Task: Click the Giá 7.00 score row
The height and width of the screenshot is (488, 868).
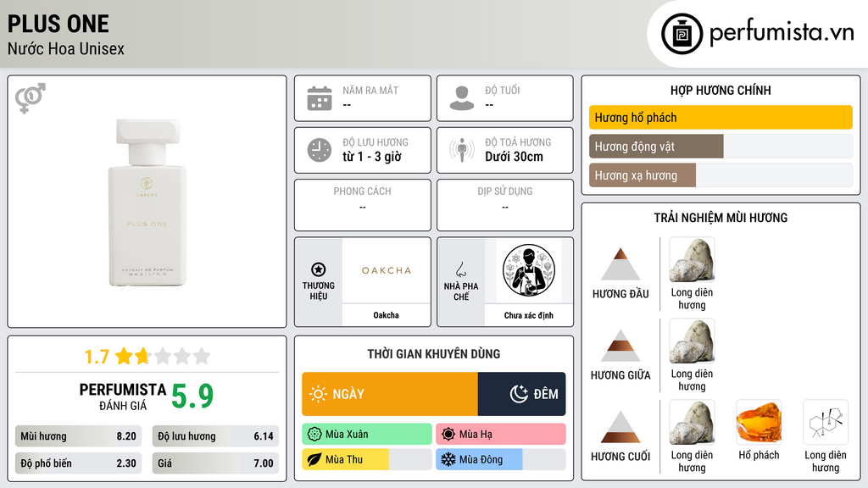Action: (x=215, y=463)
